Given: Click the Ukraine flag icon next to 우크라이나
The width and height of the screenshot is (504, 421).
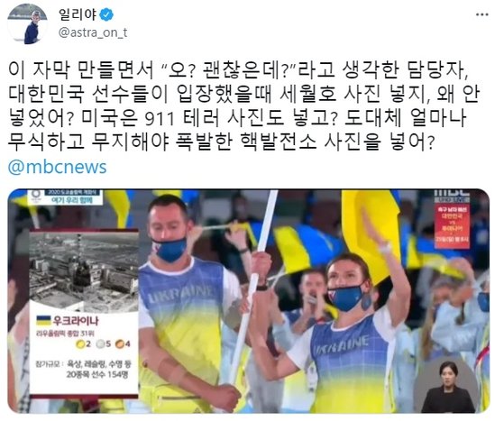Looking at the screenshot, I should coord(43,320).
